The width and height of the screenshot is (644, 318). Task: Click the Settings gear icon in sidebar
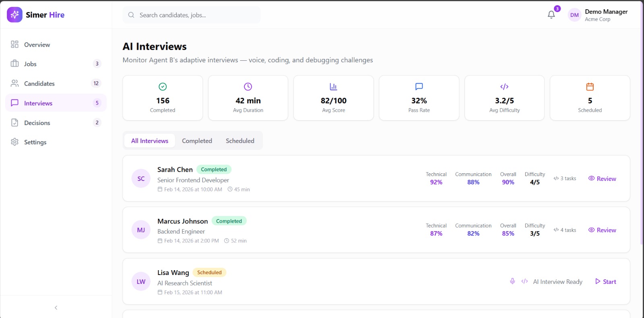(x=15, y=142)
